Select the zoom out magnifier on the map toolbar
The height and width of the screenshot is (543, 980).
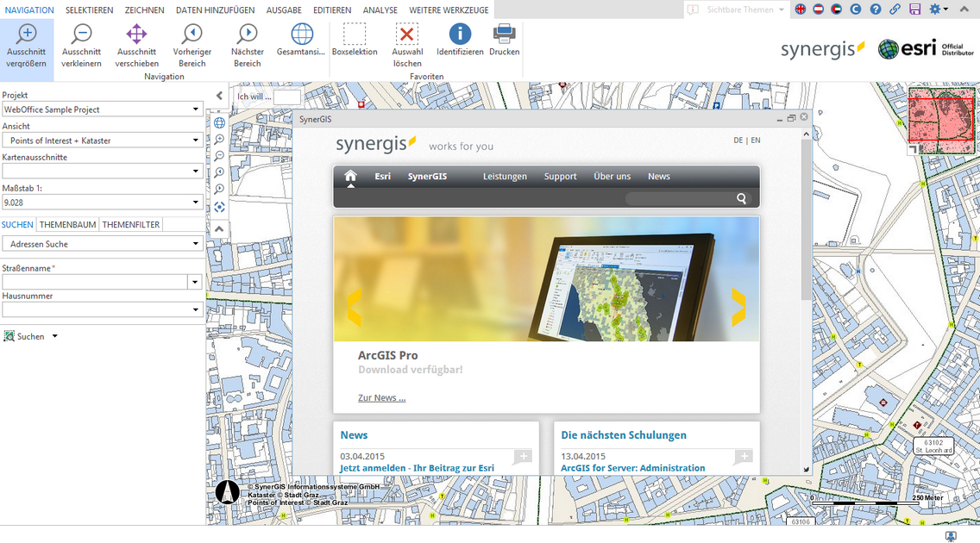(218, 155)
